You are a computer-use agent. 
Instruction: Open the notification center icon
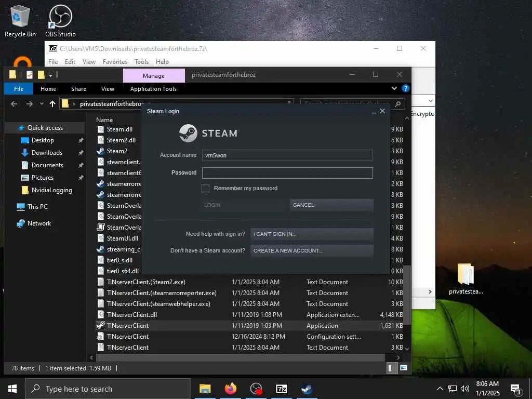(516, 389)
